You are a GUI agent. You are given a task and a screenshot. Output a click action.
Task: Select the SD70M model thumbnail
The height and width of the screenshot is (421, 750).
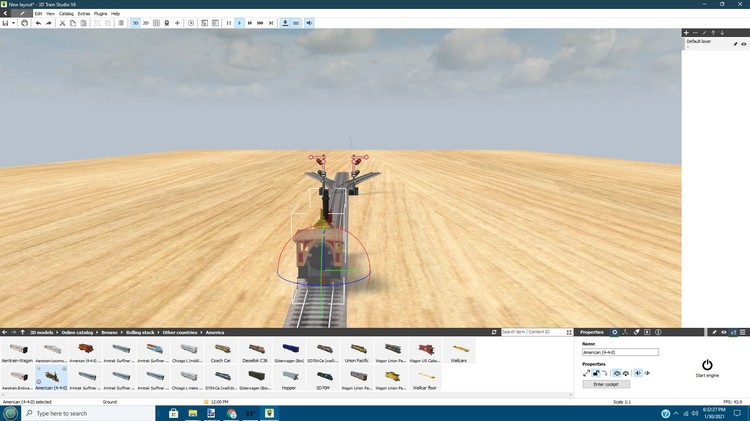323,379
